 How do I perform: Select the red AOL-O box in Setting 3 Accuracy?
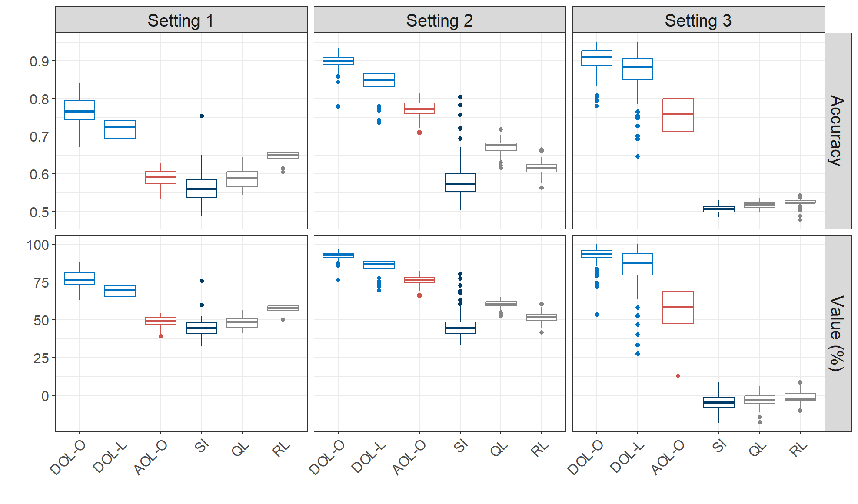[x=678, y=115]
